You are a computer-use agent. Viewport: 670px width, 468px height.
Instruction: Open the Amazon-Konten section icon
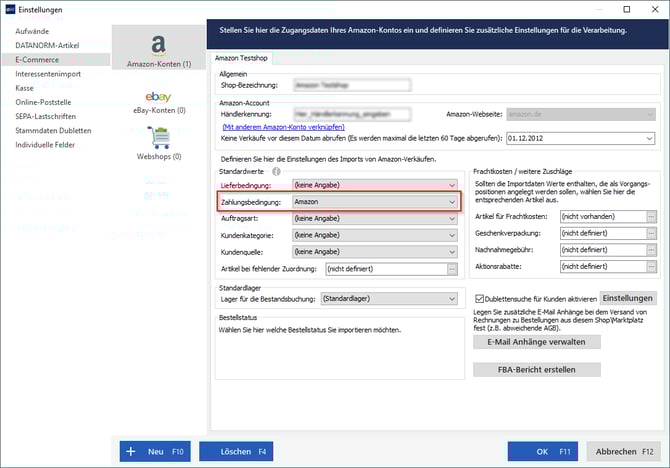pos(159,44)
